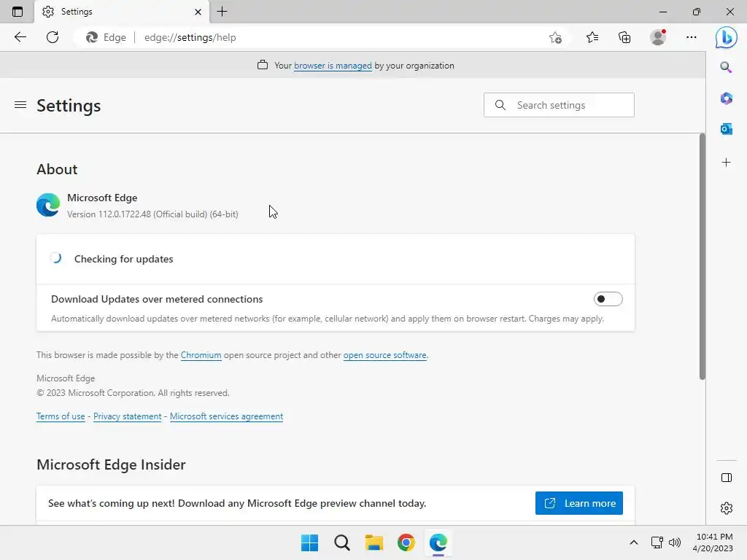The width and height of the screenshot is (747, 560).
Task: Open the profile avatar icon
Action: [658, 37]
